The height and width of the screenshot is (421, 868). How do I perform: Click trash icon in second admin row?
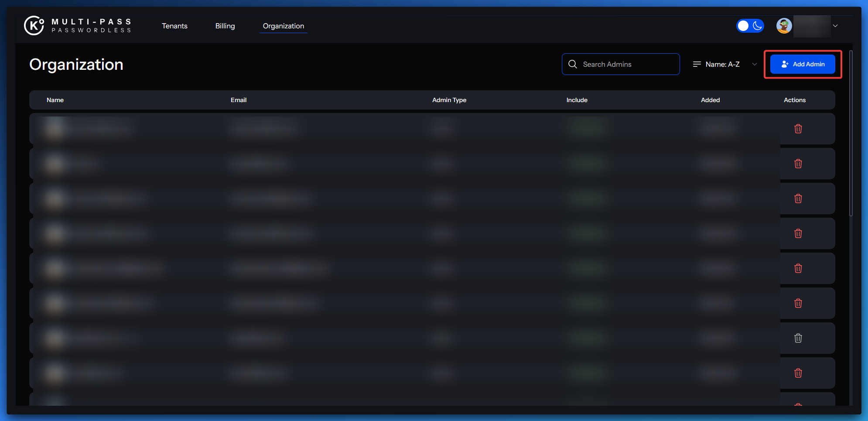tap(798, 164)
